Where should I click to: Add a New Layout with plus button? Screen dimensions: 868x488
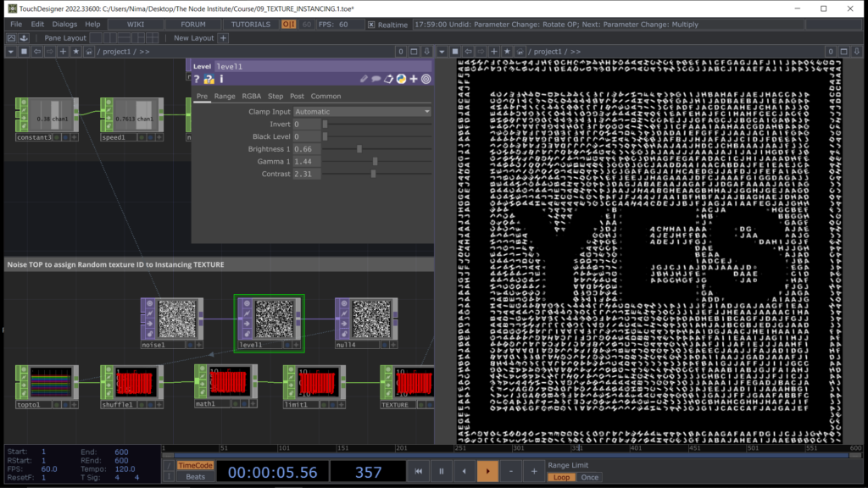click(223, 38)
